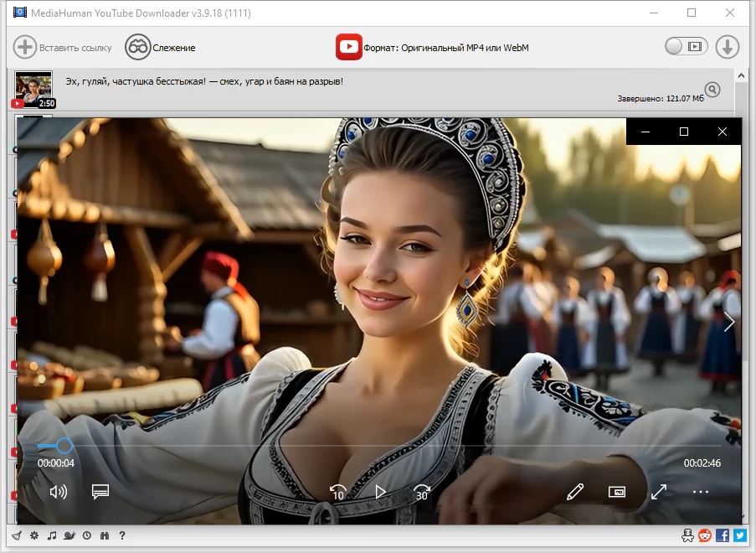Expand the three-dots more options menu
The width and height of the screenshot is (756, 553).
click(x=701, y=492)
